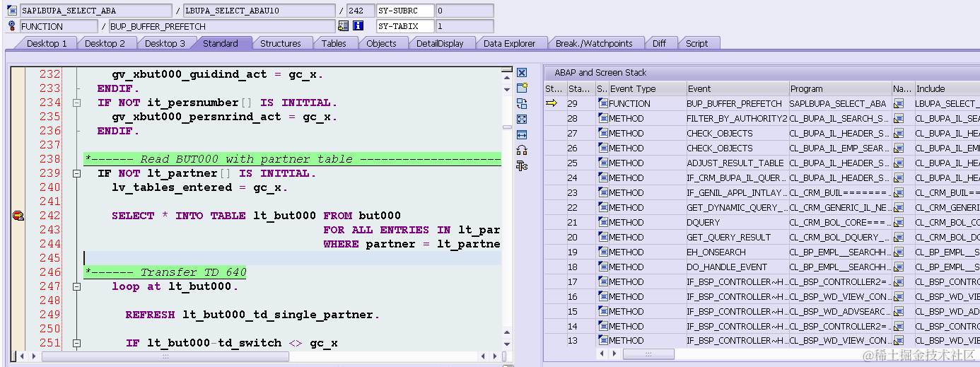Switch to the Desktop 1 tab
Image resolution: width=980 pixels, height=367 pixels.
pos(47,43)
